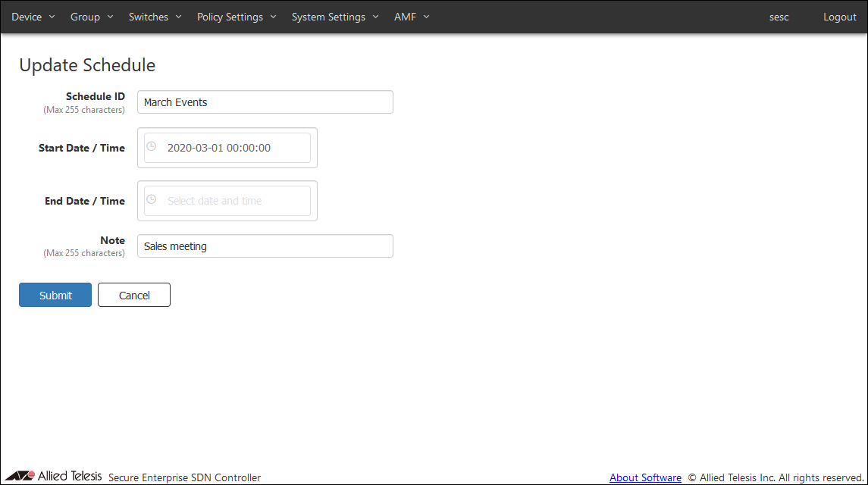Submit the schedule update form
Image resolution: width=868 pixels, height=485 pixels.
tap(55, 295)
